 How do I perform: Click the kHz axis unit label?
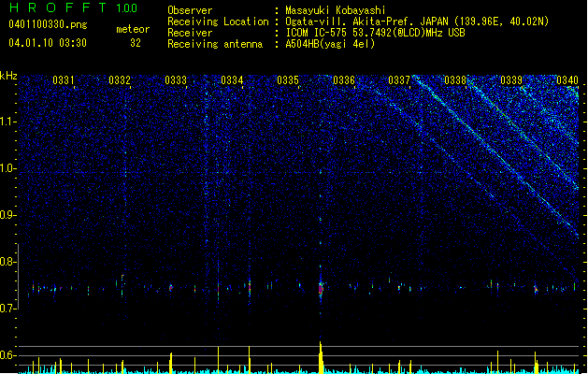8,76
